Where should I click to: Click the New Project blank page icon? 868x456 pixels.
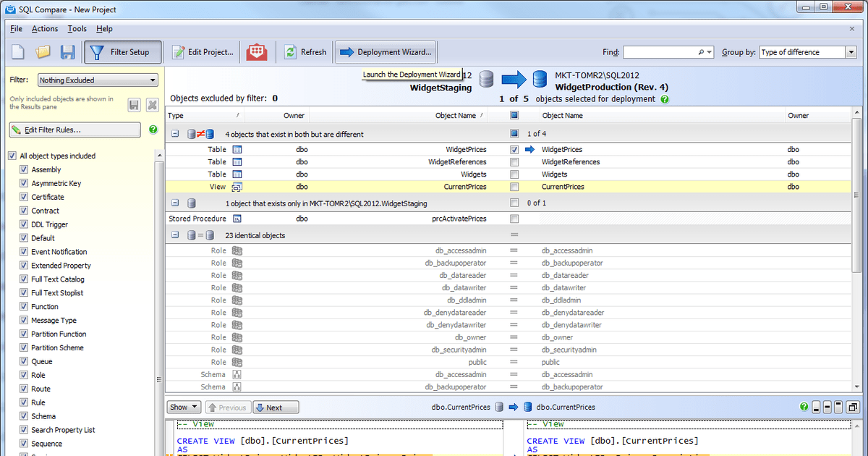pos(18,52)
